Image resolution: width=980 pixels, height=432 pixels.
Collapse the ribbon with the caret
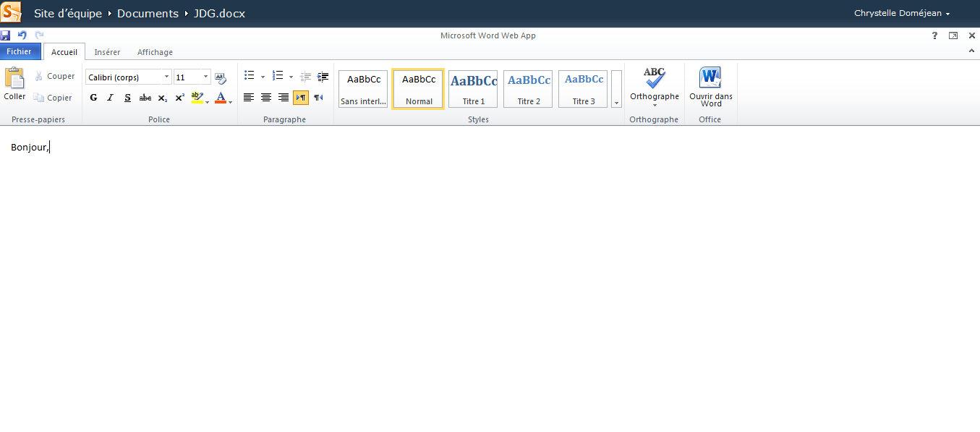click(x=971, y=51)
